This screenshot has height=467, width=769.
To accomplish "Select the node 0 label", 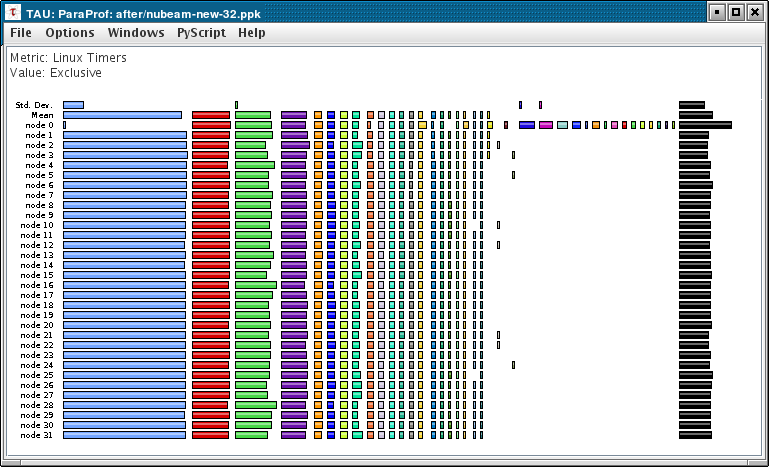I will (39, 125).
